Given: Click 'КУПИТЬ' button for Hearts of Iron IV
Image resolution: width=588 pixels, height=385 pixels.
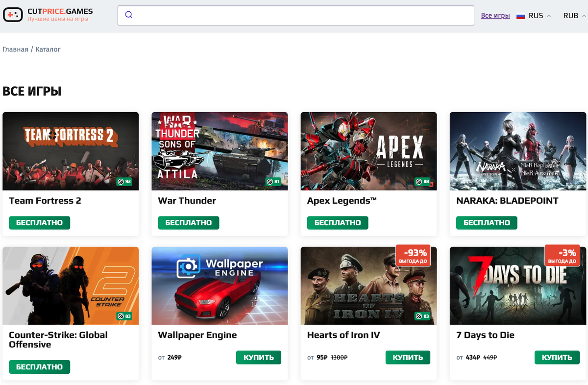Looking at the screenshot, I should [408, 358].
